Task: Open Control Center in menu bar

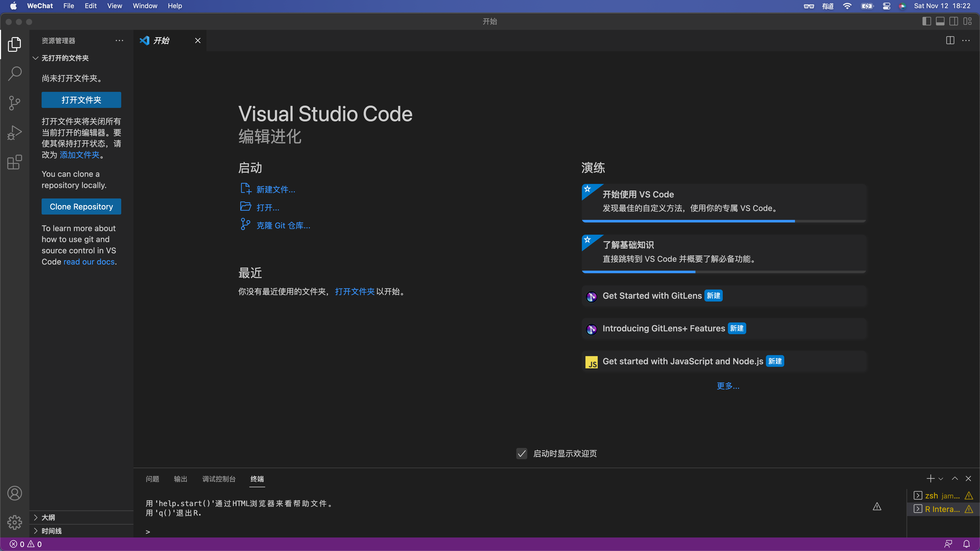Action: pos(886,6)
